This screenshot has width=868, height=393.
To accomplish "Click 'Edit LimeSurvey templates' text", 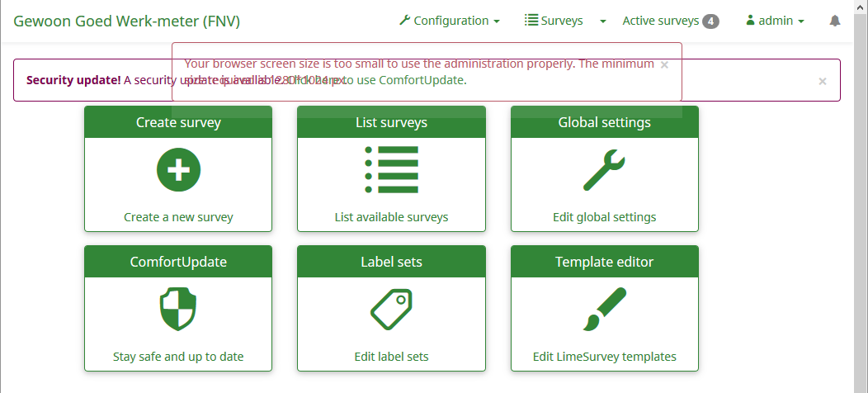I will 604,357.
